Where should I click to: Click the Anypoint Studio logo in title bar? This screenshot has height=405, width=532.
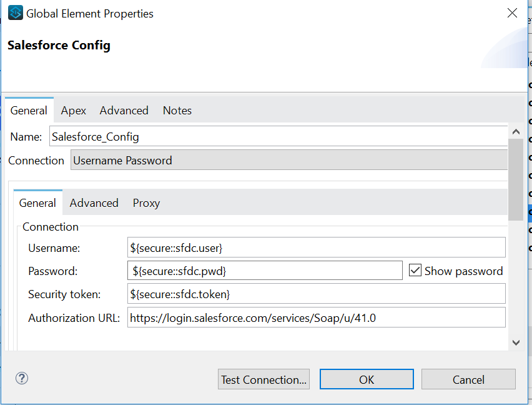pos(15,12)
